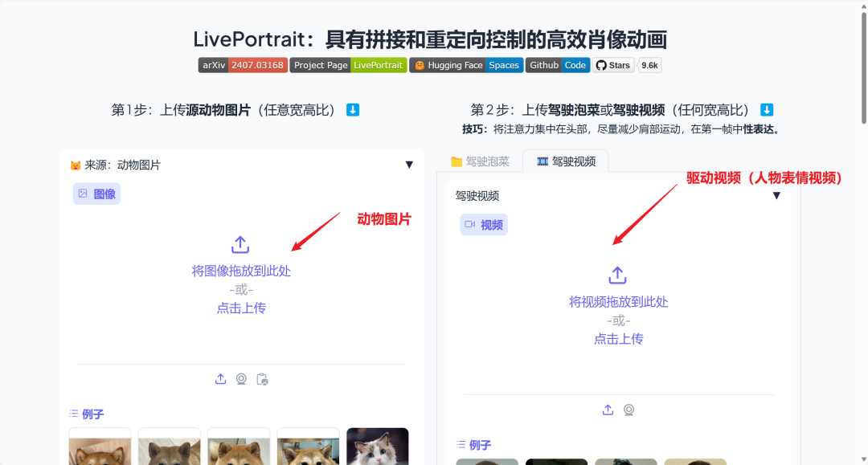Select the second Shiba example image
This screenshot has height=465, width=868.
170,447
